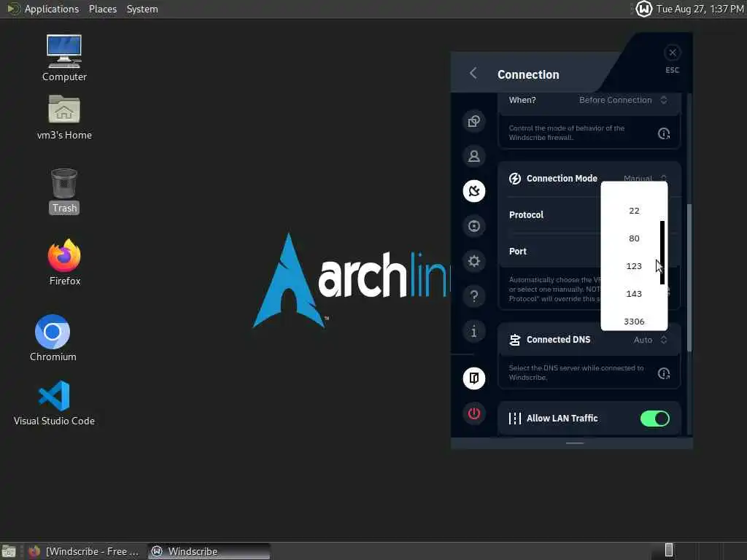Click the clock Tue Aug 27 1:37 PM
747x560 pixels.
[700, 9]
